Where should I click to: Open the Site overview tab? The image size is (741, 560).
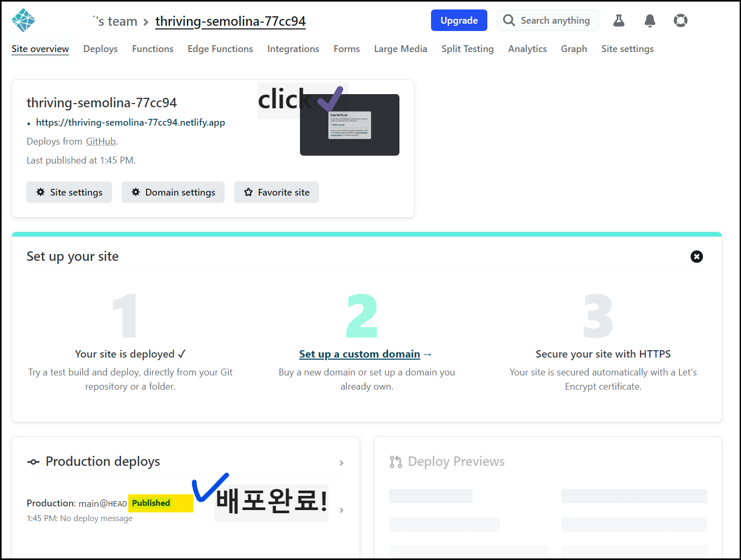[41, 49]
